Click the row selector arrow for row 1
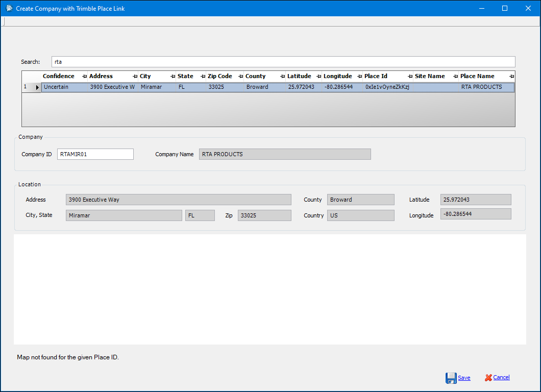The width and height of the screenshot is (541, 392). [37, 87]
